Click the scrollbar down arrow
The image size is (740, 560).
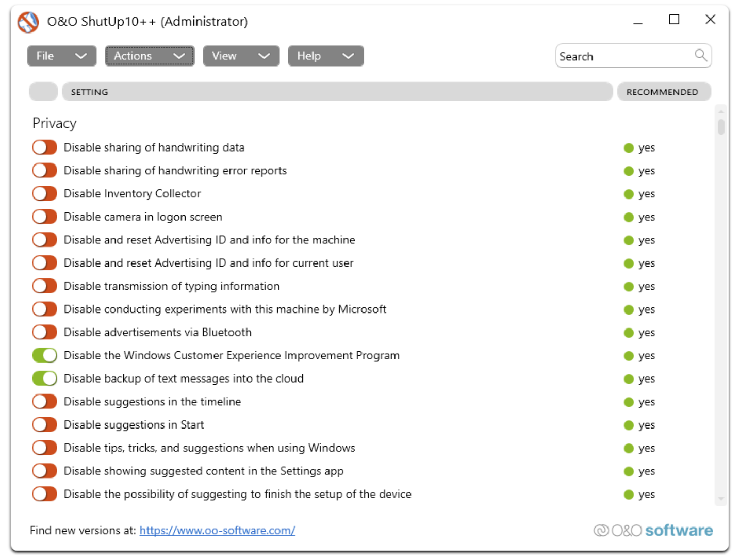coord(721,499)
